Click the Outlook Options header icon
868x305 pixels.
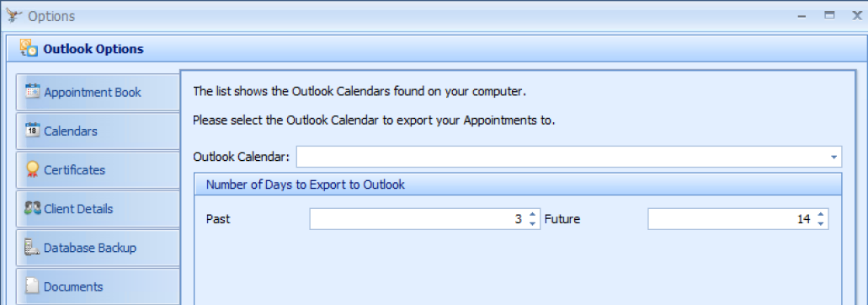(29, 48)
